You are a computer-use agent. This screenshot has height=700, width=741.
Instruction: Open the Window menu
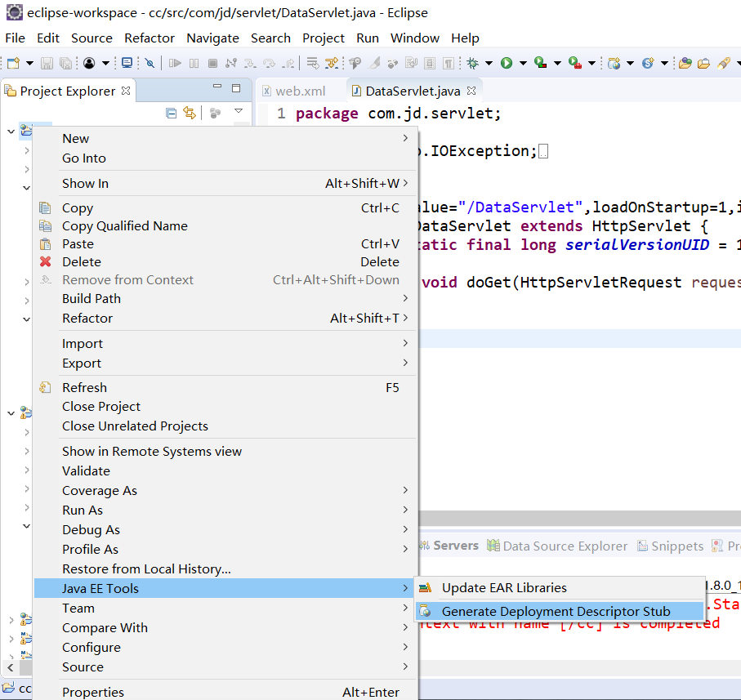click(x=414, y=38)
